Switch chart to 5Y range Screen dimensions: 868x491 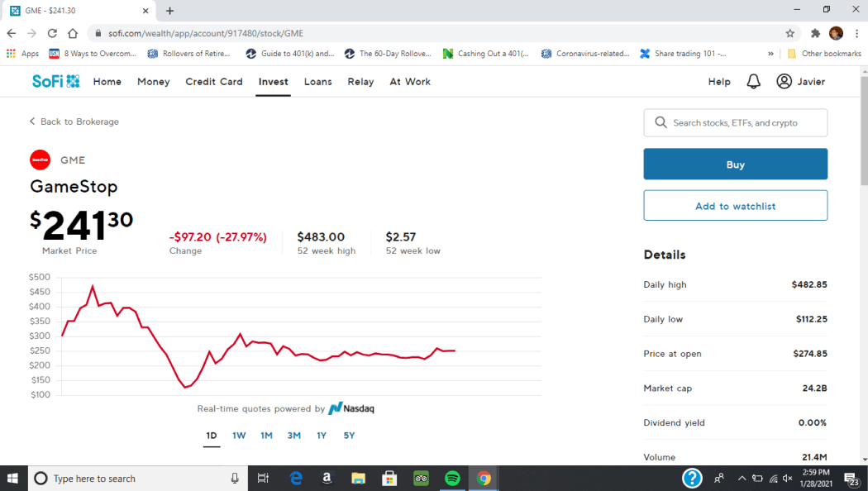pyautogui.click(x=349, y=436)
